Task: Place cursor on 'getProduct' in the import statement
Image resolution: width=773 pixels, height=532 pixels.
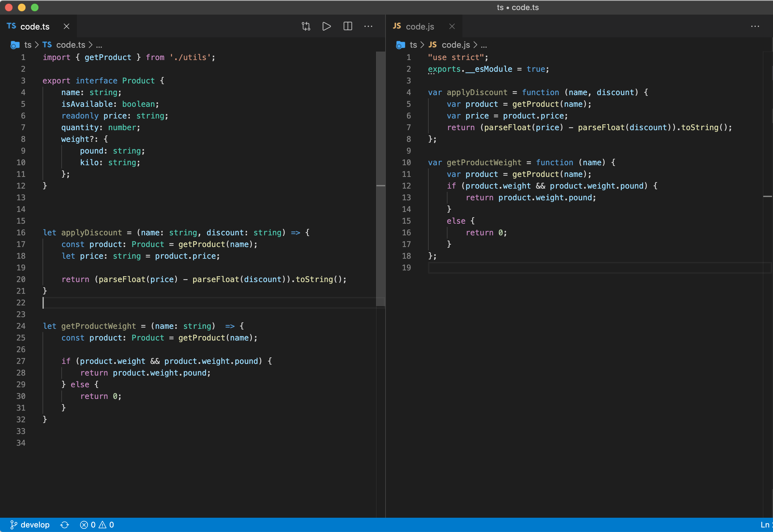Action: tap(108, 57)
